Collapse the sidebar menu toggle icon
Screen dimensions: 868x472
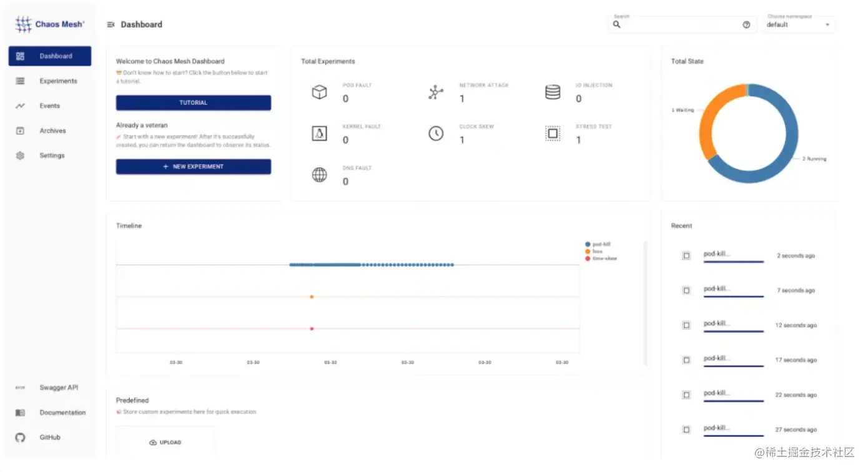click(x=111, y=24)
